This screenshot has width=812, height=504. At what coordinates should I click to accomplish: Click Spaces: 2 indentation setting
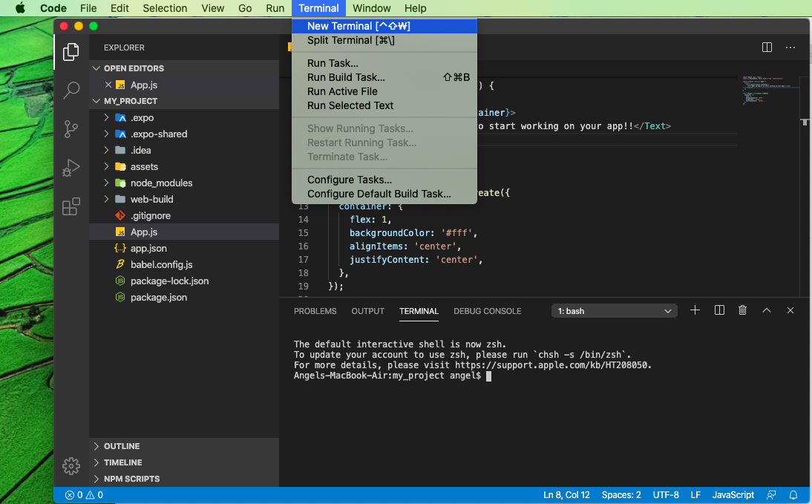pyautogui.click(x=621, y=494)
